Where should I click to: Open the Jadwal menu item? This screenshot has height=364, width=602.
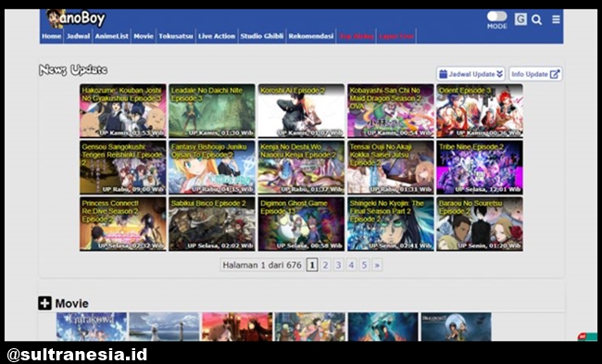[x=78, y=36]
